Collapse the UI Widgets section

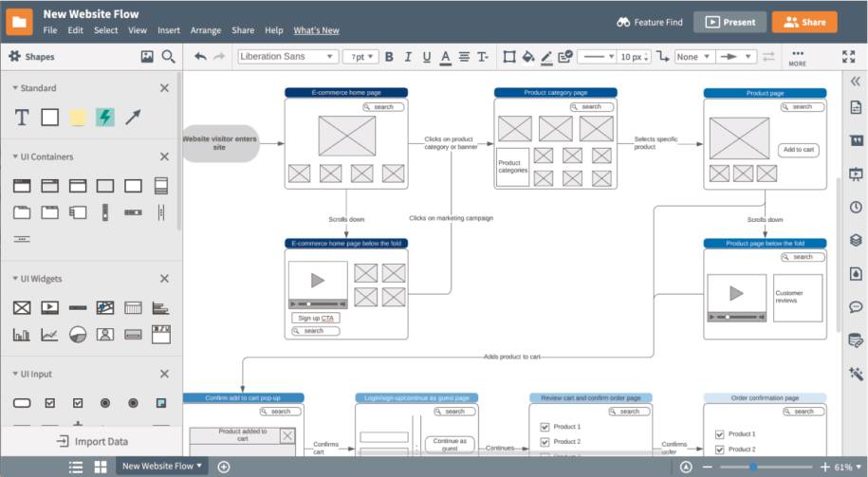pyautogui.click(x=15, y=279)
